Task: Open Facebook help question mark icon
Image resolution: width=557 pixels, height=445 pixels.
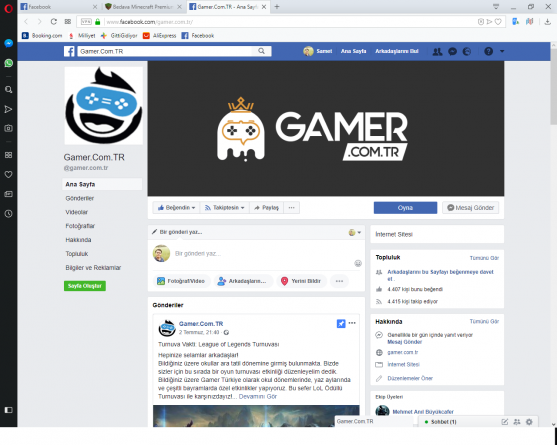Action: [x=488, y=51]
